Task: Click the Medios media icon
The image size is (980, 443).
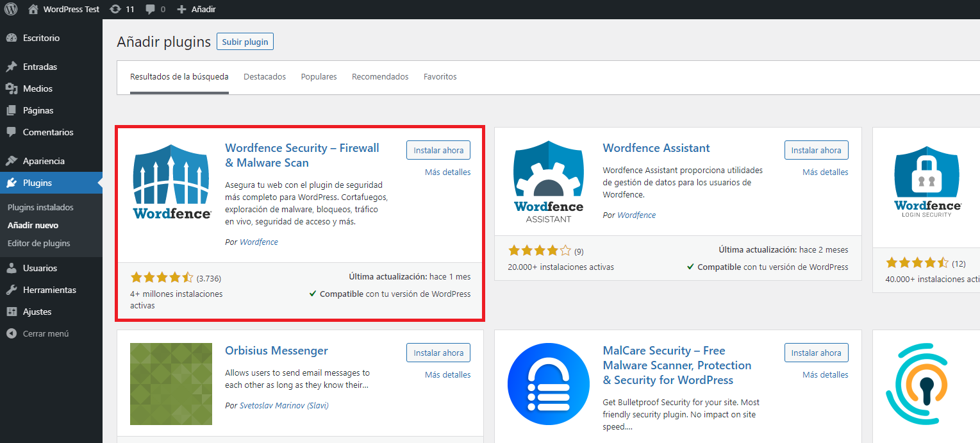Action: [12, 88]
